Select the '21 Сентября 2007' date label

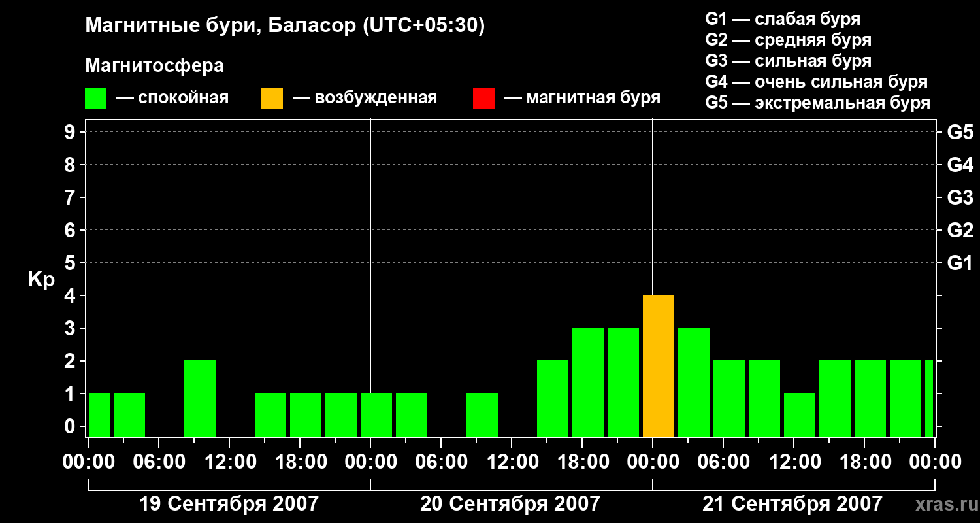click(792, 504)
